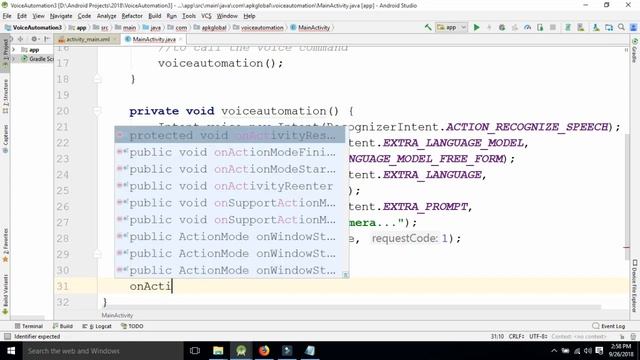Click the fold marker at line 29
The image size is (640, 360).
[98, 254]
